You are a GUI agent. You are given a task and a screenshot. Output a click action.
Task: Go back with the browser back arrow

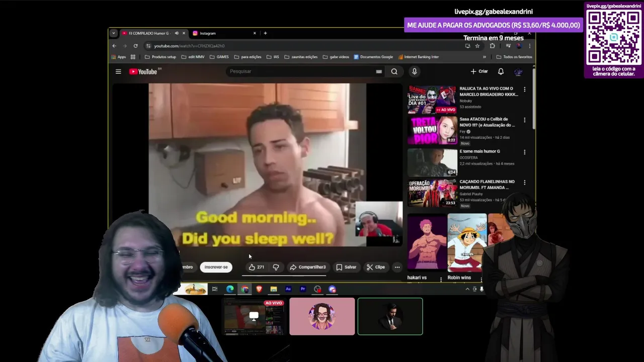coord(114,46)
